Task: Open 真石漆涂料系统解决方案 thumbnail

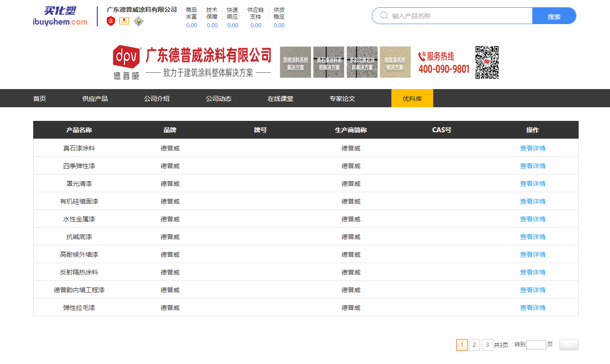Action: pos(329,62)
